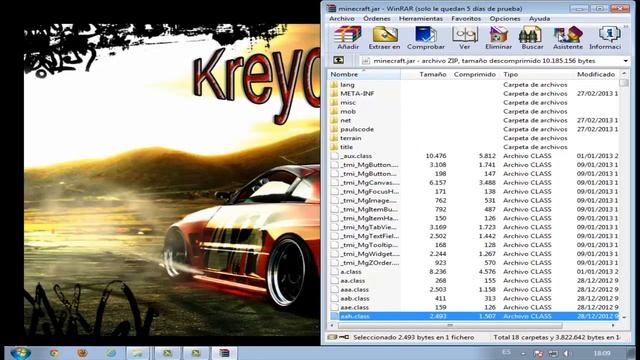Select the net folder

click(345, 120)
